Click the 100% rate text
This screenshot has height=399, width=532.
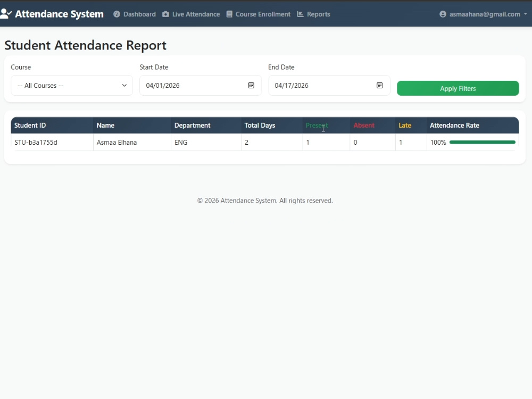point(438,143)
